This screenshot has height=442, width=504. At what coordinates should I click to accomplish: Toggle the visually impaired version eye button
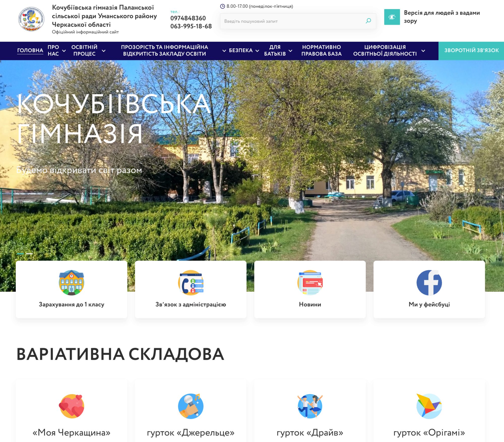click(392, 17)
